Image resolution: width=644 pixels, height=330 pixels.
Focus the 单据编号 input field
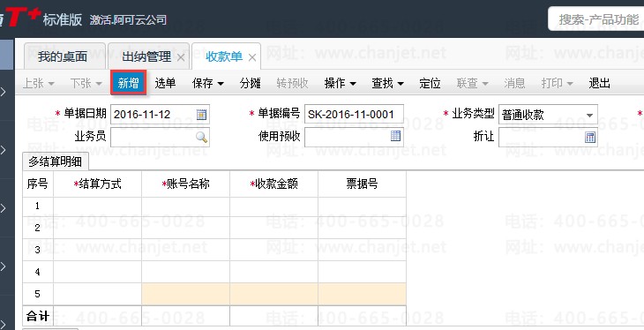pyautogui.click(x=354, y=114)
